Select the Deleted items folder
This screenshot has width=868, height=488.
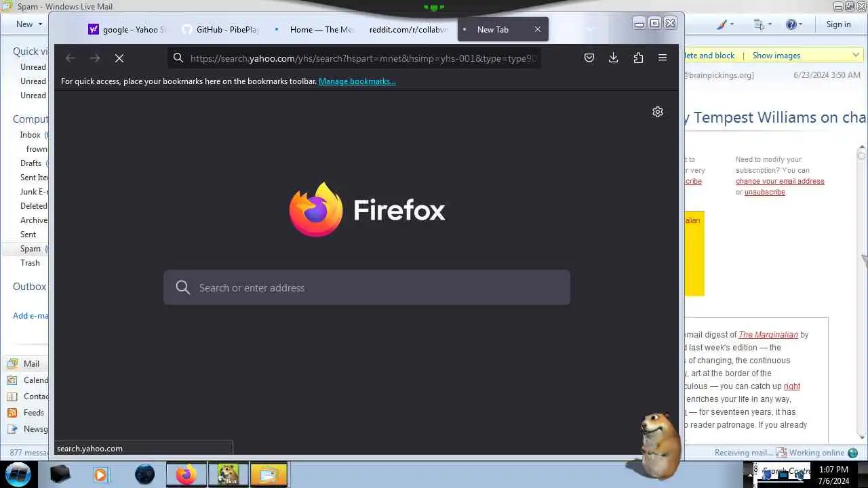[34, 206]
